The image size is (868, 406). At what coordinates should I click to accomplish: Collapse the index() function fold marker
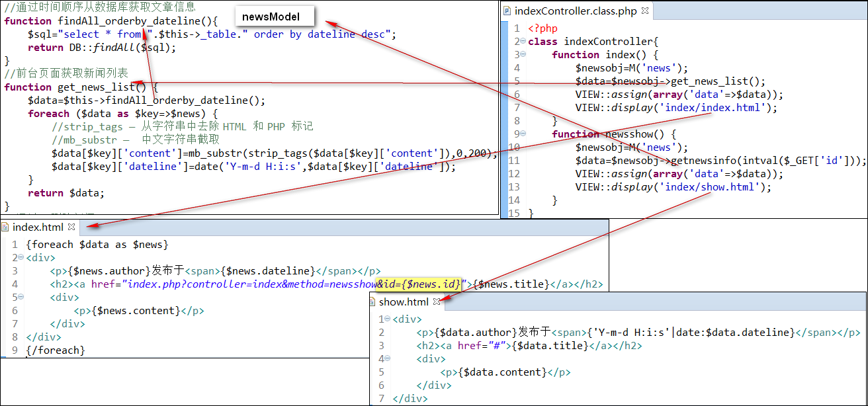523,55
